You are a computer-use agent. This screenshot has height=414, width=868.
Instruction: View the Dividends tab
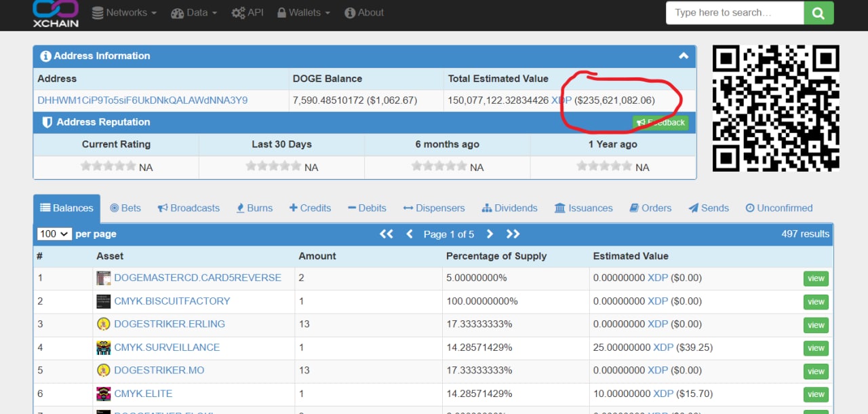(x=509, y=208)
